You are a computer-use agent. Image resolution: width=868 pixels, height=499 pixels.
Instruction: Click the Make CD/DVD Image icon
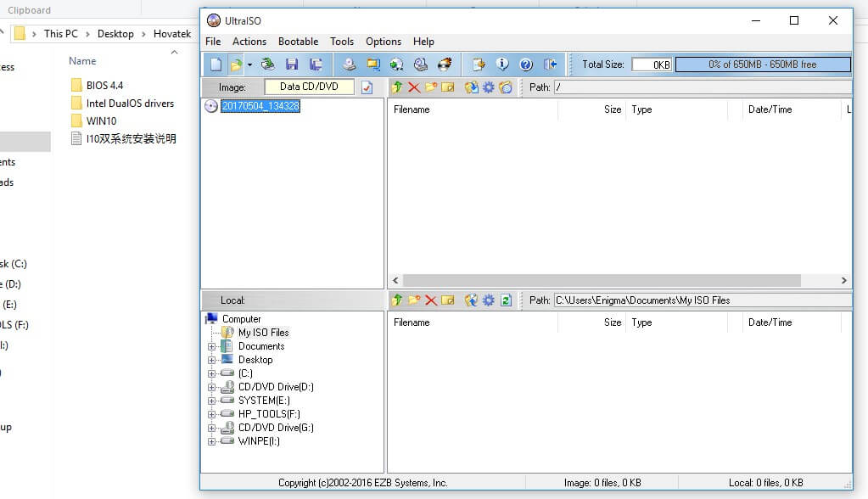coord(349,64)
